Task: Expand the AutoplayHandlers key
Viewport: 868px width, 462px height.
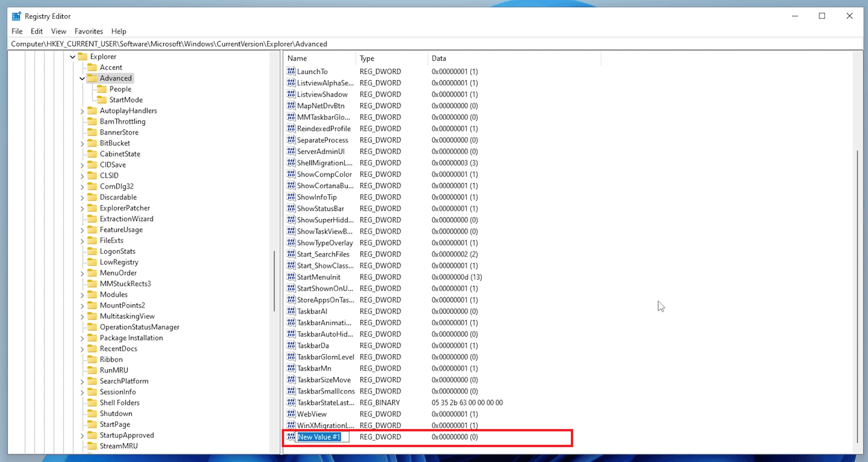Action: point(82,111)
